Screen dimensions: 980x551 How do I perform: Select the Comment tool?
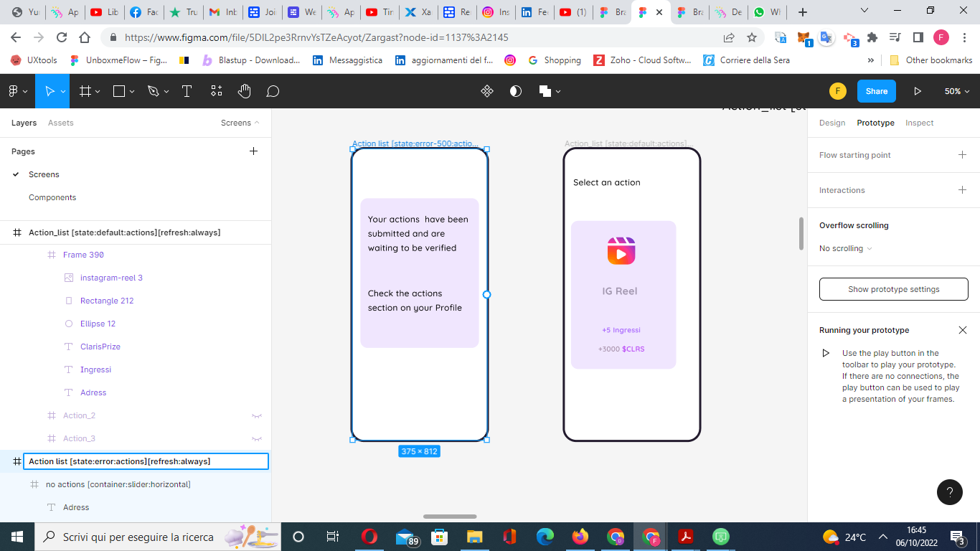273,91
